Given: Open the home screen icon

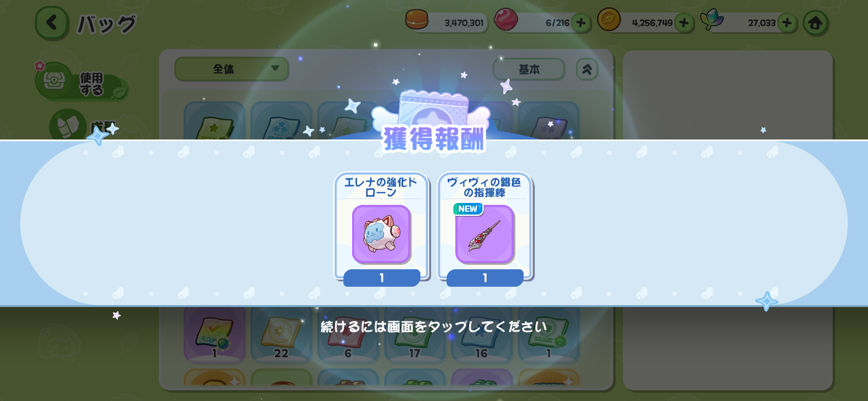Looking at the screenshot, I should click(x=816, y=23).
